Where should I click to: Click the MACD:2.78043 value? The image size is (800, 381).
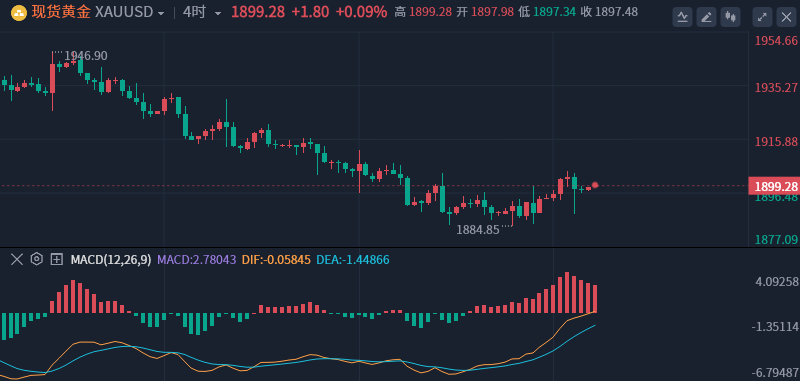pos(197,260)
